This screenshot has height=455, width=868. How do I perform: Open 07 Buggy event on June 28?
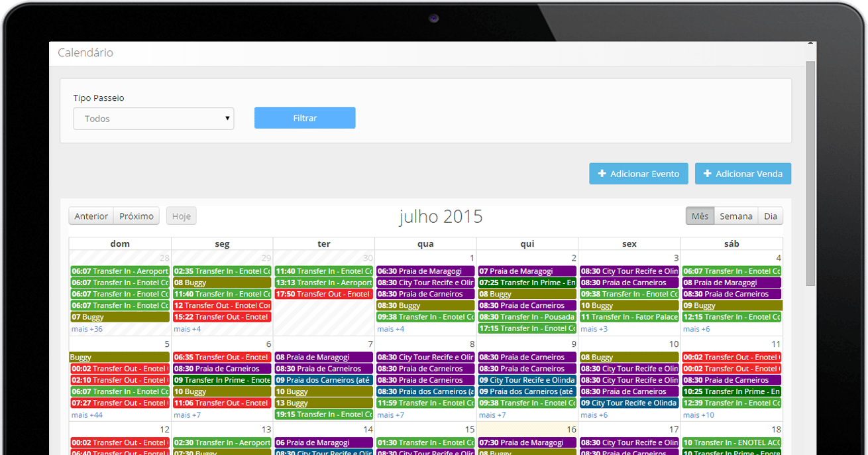120,317
